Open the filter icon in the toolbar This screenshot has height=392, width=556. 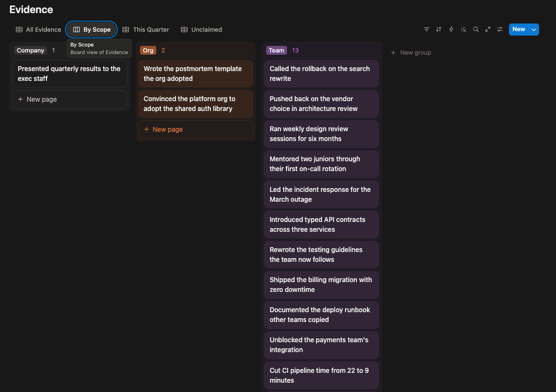tap(426, 30)
